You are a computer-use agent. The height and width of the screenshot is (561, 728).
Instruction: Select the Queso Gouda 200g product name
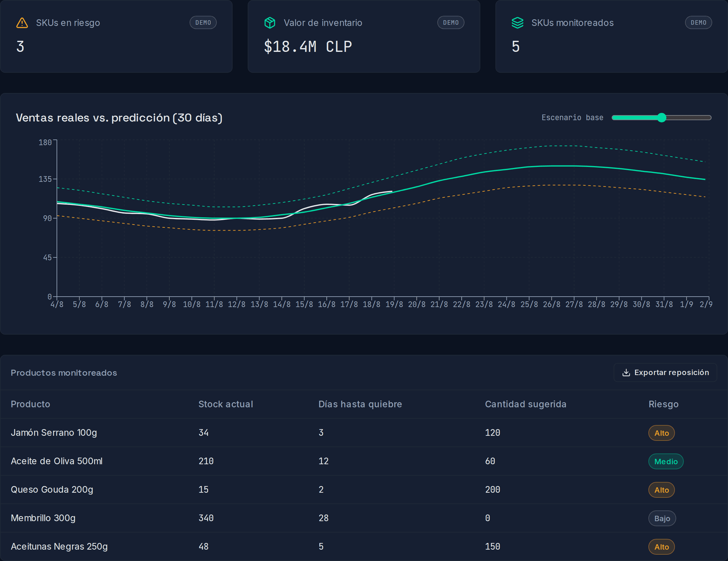pos(52,490)
